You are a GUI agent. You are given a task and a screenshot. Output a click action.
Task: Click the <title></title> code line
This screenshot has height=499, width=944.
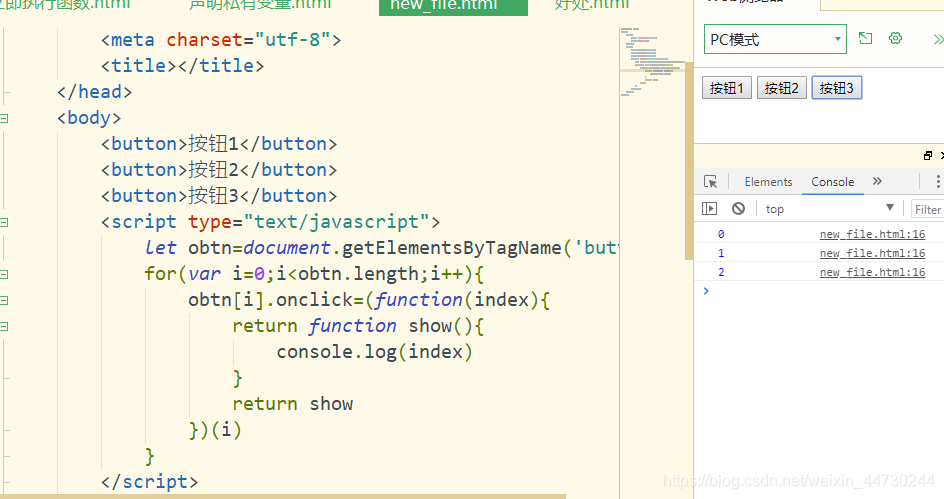[x=182, y=66]
